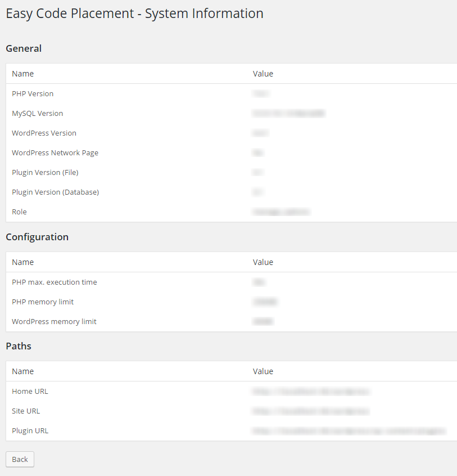This screenshot has height=476, width=457.
Task: Click the blurred Plugin Version (Database) value
Action: [257, 192]
